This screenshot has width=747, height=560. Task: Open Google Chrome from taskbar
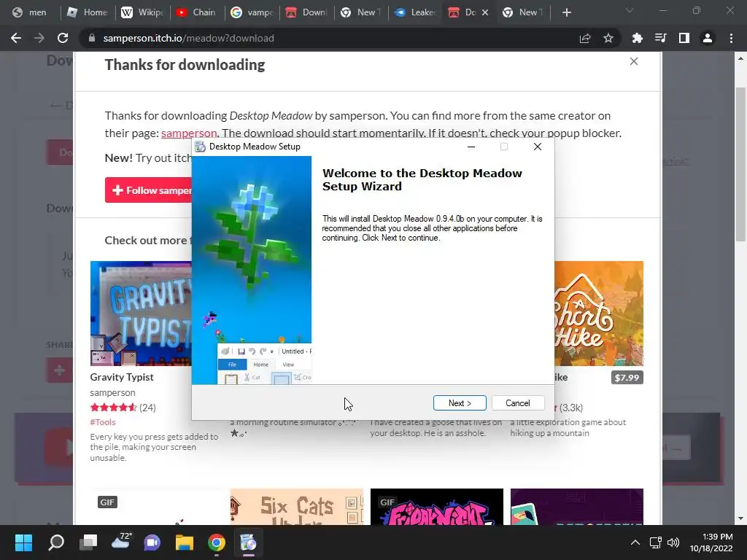216,542
